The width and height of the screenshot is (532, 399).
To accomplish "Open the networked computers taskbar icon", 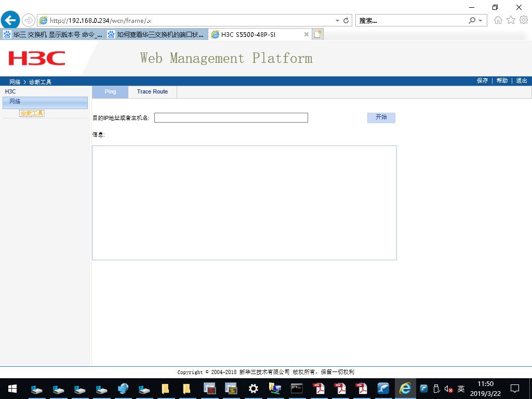I will coord(275,389).
